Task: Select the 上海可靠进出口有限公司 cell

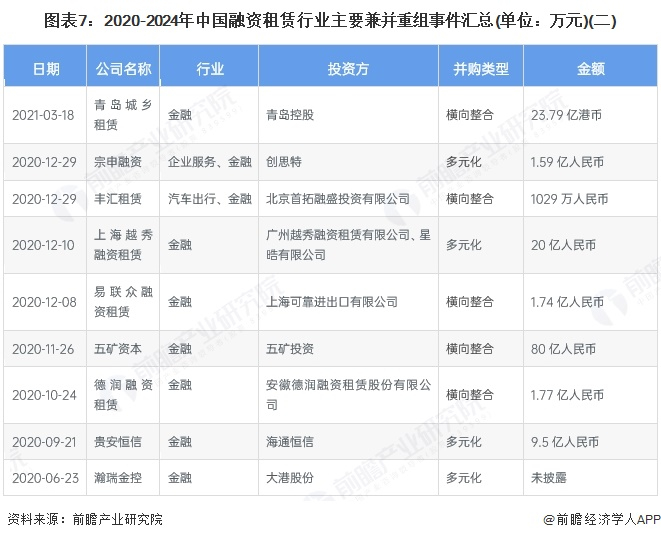Action: (x=349, y=302)
